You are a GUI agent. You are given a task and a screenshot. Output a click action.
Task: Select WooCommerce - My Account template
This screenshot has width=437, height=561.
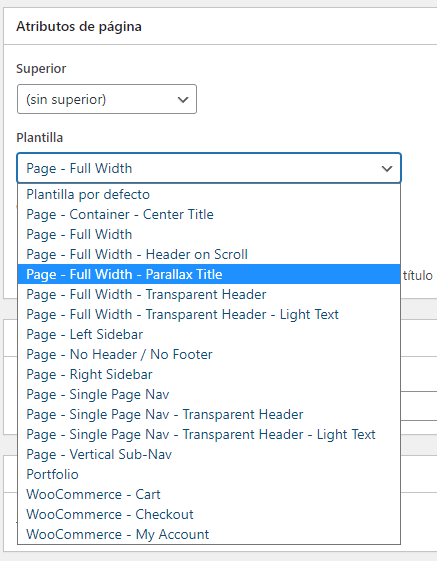(209, 535)
